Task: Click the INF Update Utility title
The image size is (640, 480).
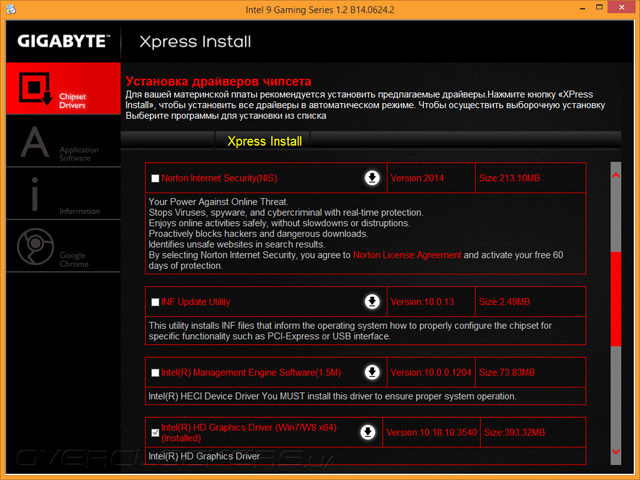Action: [196, 302]
